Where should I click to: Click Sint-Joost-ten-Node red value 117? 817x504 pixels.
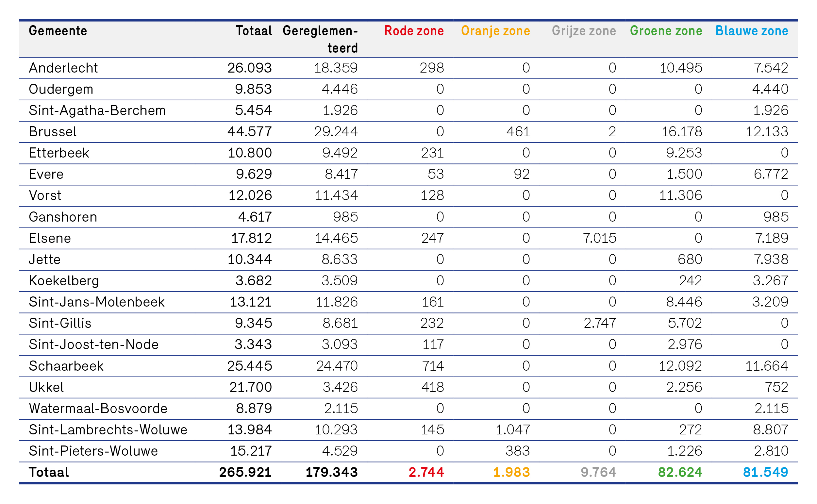(x=433, y=344)
